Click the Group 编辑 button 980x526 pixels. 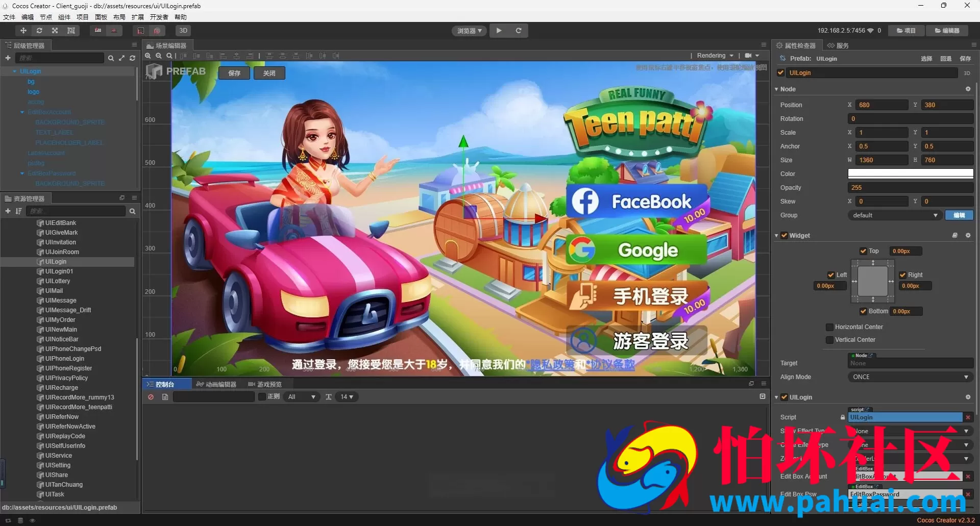coord(959,215)
